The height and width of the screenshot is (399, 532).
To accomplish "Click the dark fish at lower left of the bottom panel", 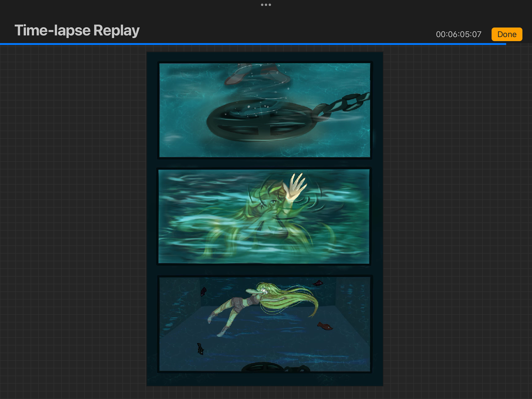I will point(200,349).
